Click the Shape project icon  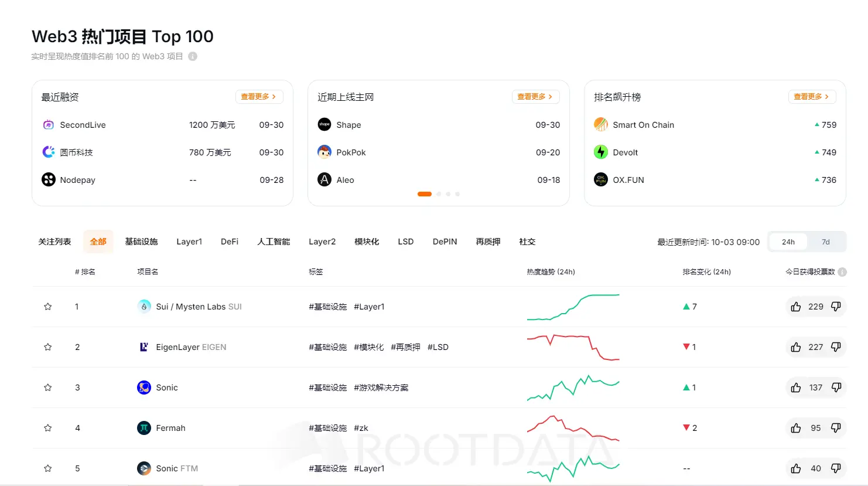324,124
